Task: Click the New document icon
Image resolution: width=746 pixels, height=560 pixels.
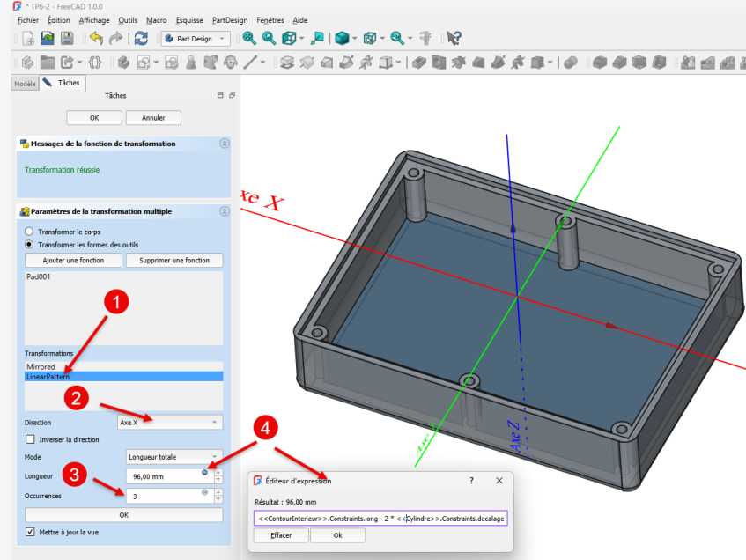Action: pyautogui.click(x=28, y=38)
